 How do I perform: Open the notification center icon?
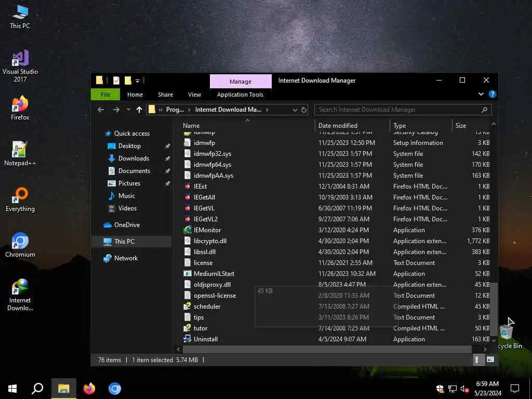[515, 389]
